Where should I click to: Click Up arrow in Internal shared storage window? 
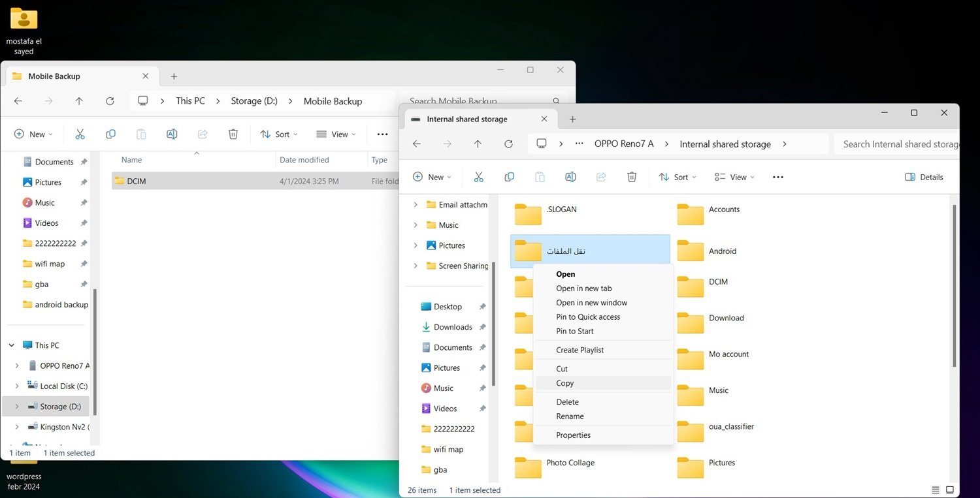(x=478, y=144)
